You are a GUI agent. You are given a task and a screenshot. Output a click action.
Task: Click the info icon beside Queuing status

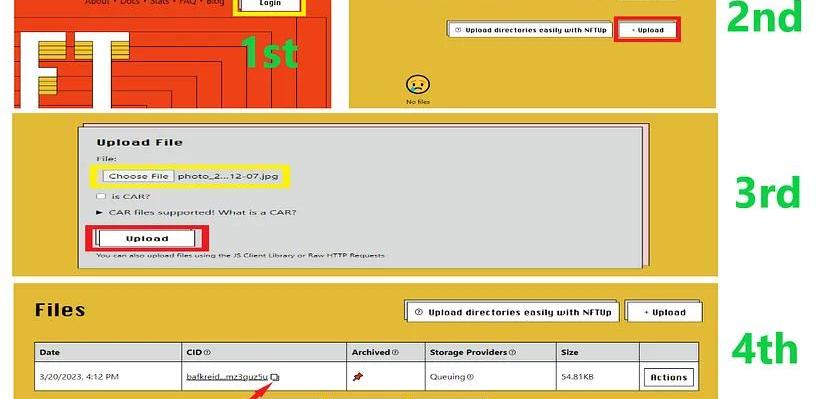pyautogui.click(x=470, y=377)
